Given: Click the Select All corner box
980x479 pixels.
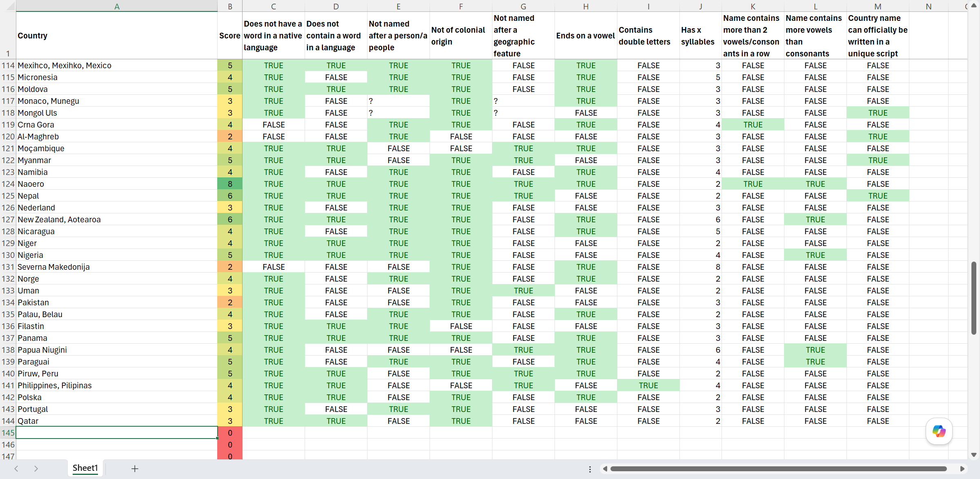Looking at the screenshot, I should point(8,6).
